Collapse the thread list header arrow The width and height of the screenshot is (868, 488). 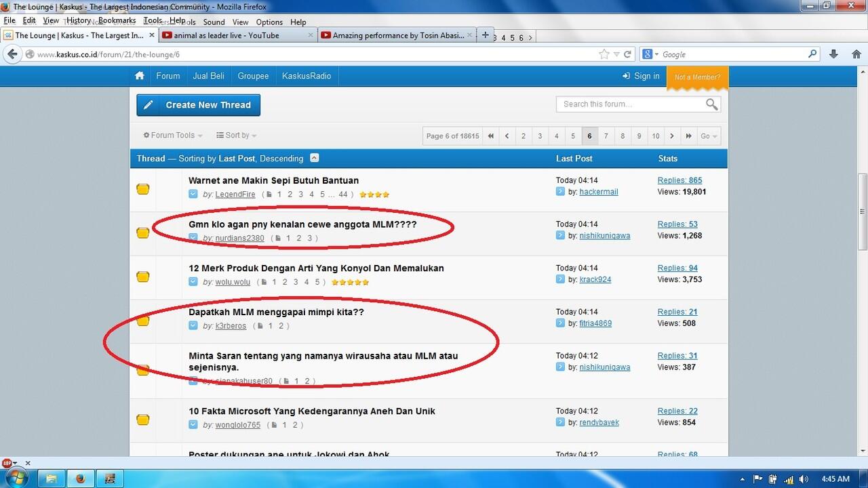(315, 158)
